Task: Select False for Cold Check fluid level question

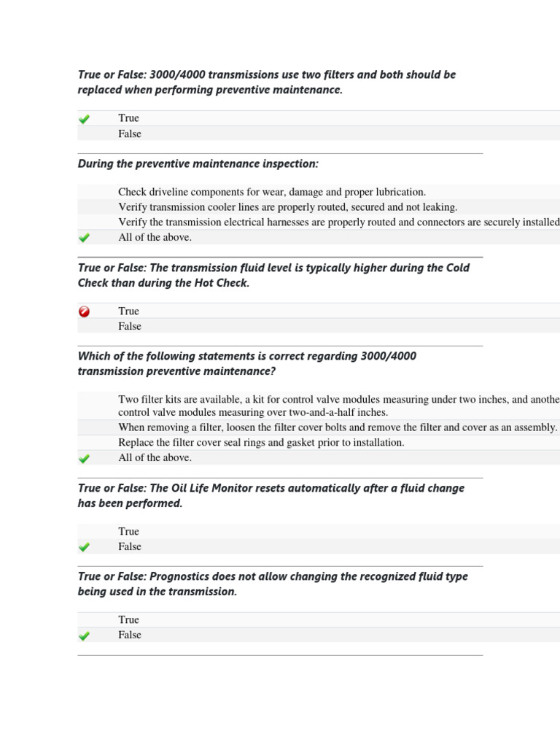Action: click(130, 327)
